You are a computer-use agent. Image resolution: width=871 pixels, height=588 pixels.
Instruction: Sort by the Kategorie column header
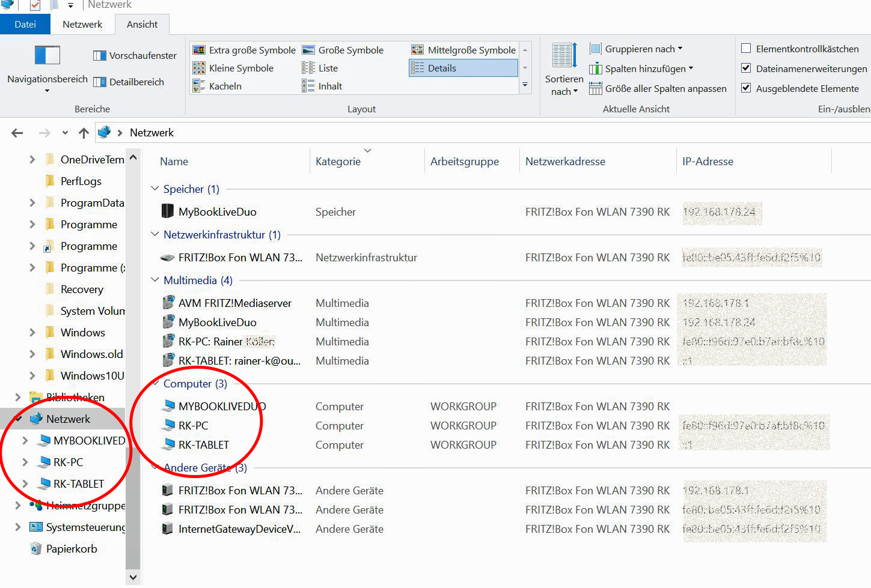338,161
